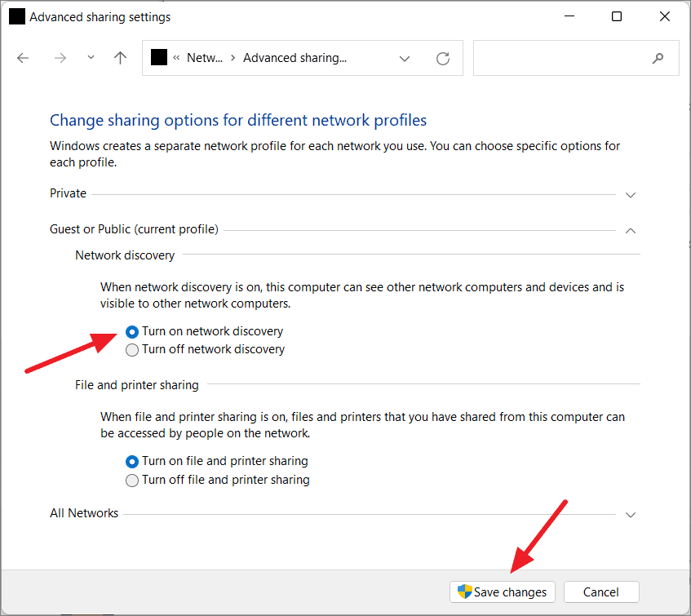This screenshot has height=616, width=691.
Task: Click the Advanced sharing breadcrumb item
Action: click(295, 57)
